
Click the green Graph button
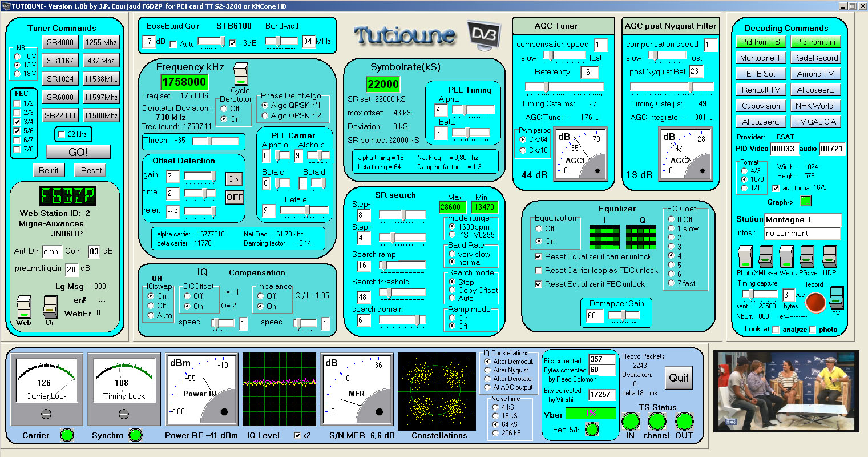pyautogui.click(x=805, y=201)
